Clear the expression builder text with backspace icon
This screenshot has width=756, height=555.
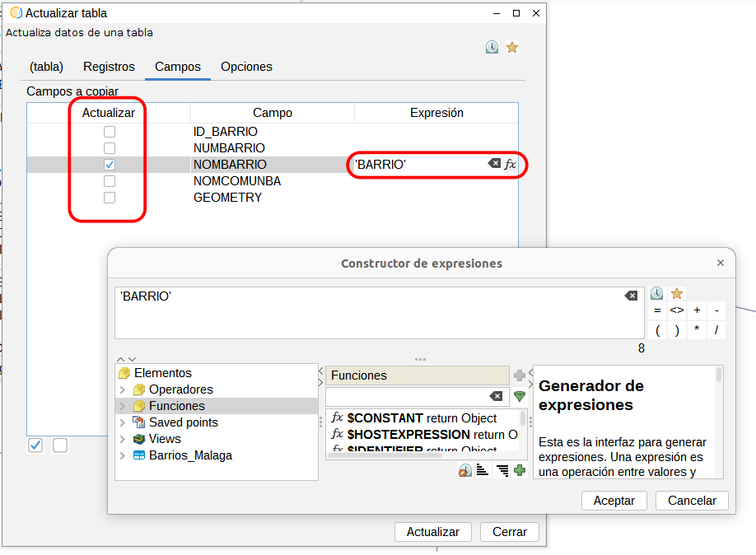pyautogui.click(x=630, y=296)
